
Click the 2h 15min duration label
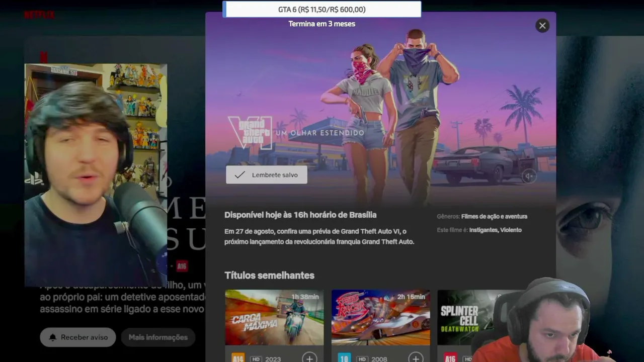click(x=411, y=297)
